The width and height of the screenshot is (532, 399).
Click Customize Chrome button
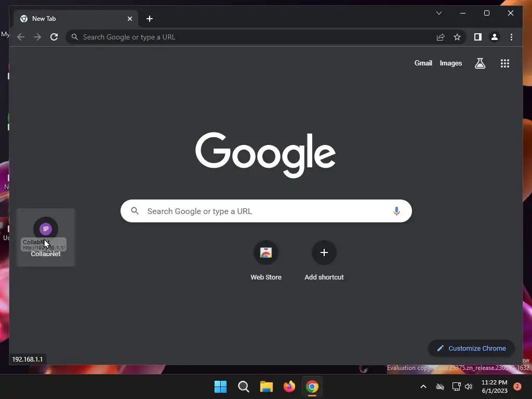[471, 349]
